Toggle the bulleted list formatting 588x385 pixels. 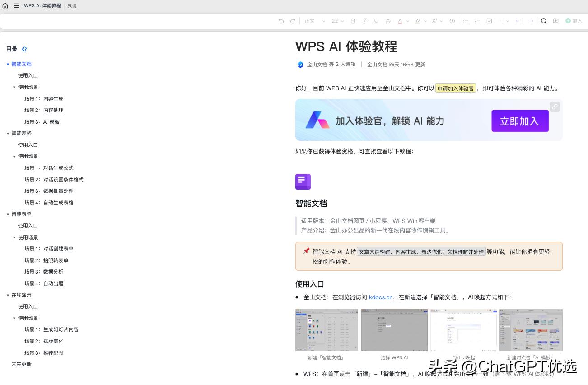tap(466, 21)
